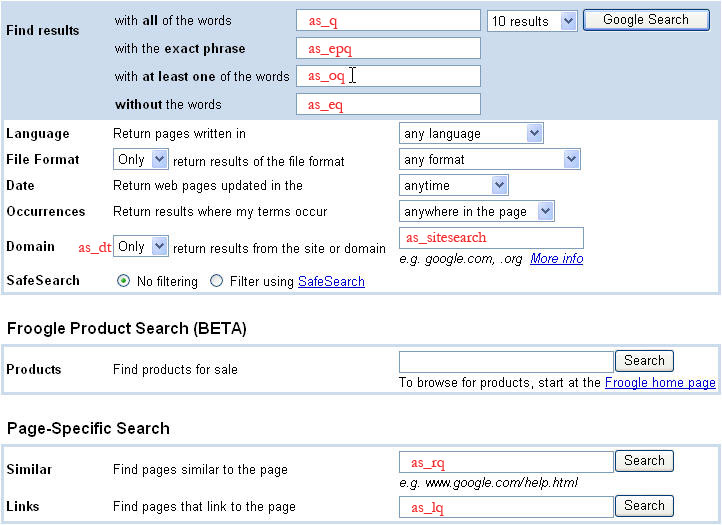Click Search button for Froogle products

coord(644,361)
